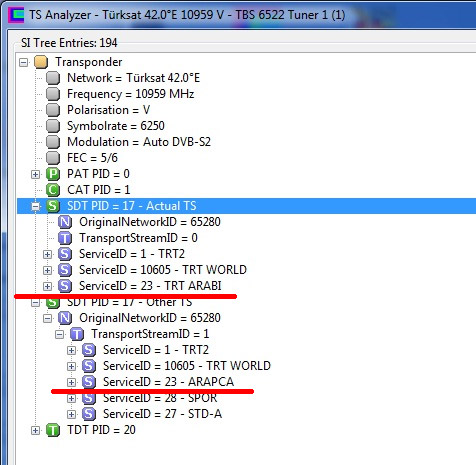Expand the PAT PID = 0 node
The image size is (476, 465).
coord(35,174)
